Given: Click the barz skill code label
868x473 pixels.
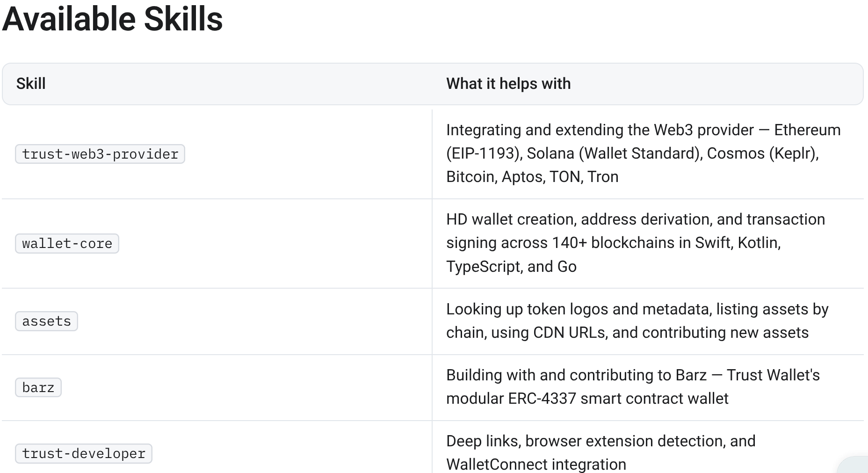Looking at the screenshot, I should pyautogui.click(x=38, y=388).
